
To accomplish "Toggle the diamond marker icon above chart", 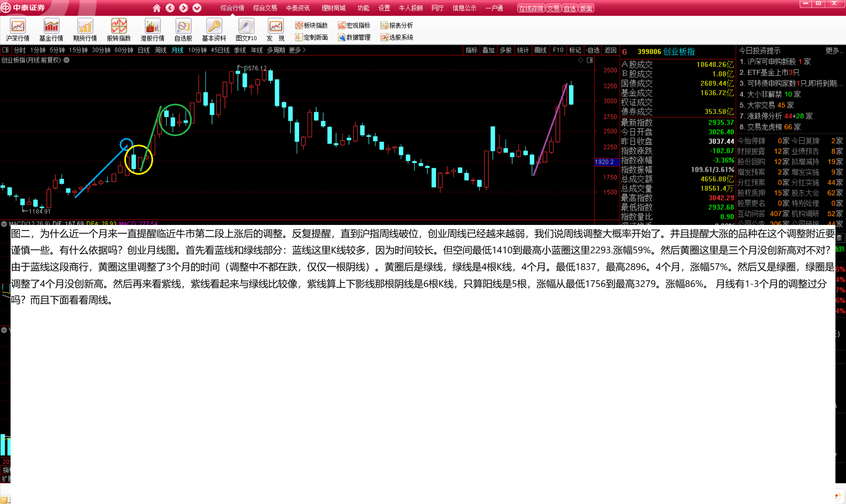I will coord(581,60).
